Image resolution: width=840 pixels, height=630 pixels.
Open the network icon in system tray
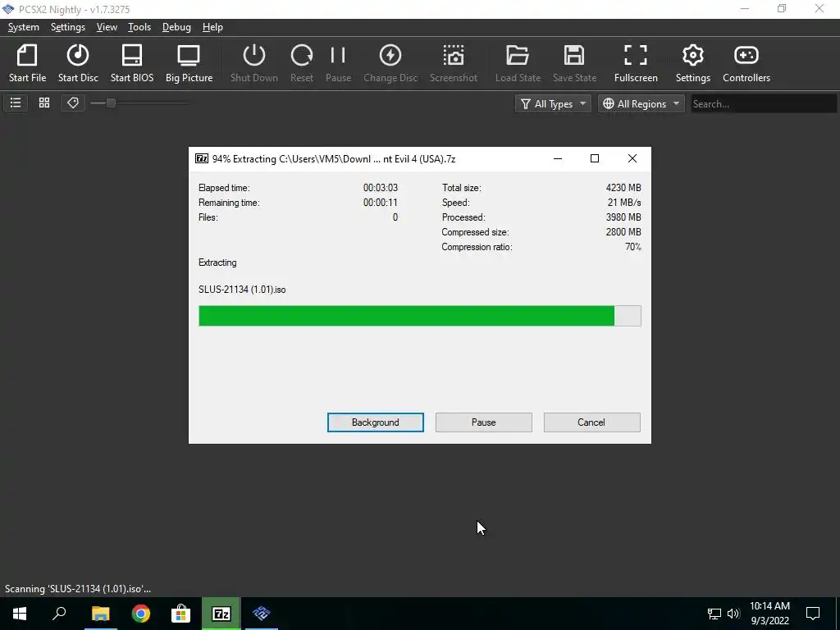[714, 614]
